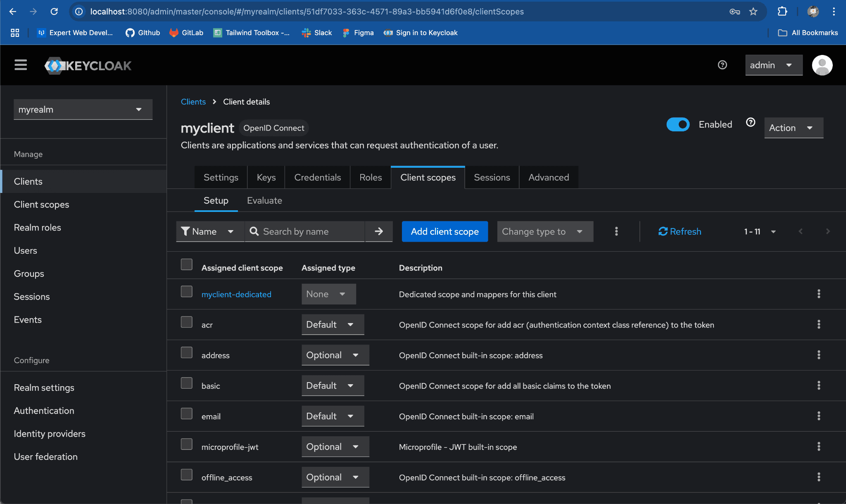Toggle the Enabled switch for myclient

[x=678, y=124]
